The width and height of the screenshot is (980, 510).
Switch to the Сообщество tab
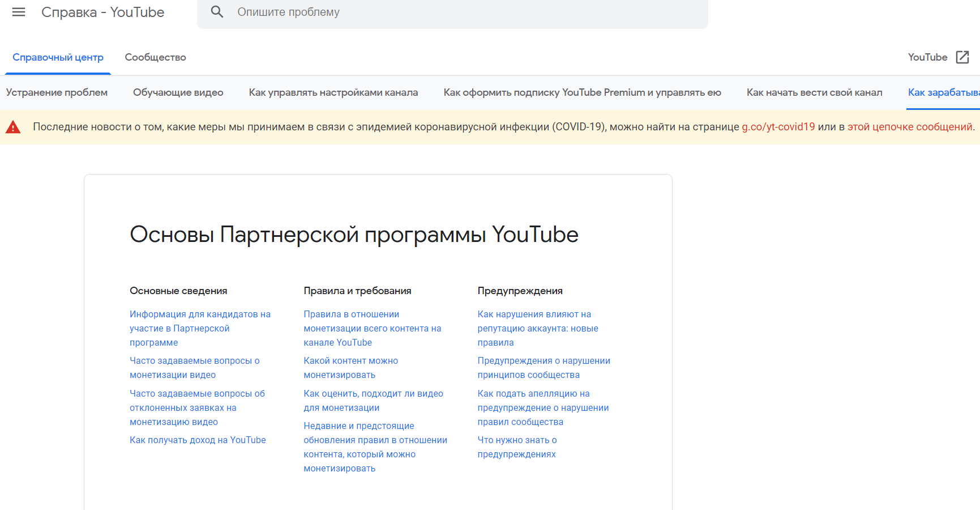point(156,57)
